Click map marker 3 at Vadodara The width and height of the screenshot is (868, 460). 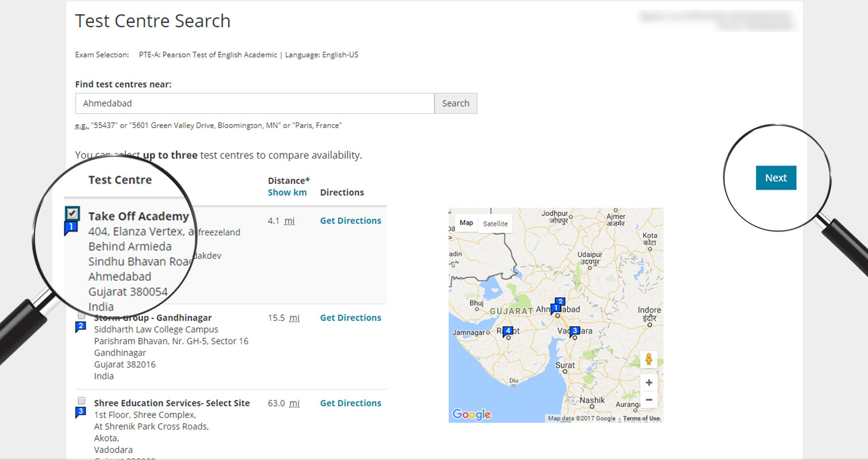(574, 331)
